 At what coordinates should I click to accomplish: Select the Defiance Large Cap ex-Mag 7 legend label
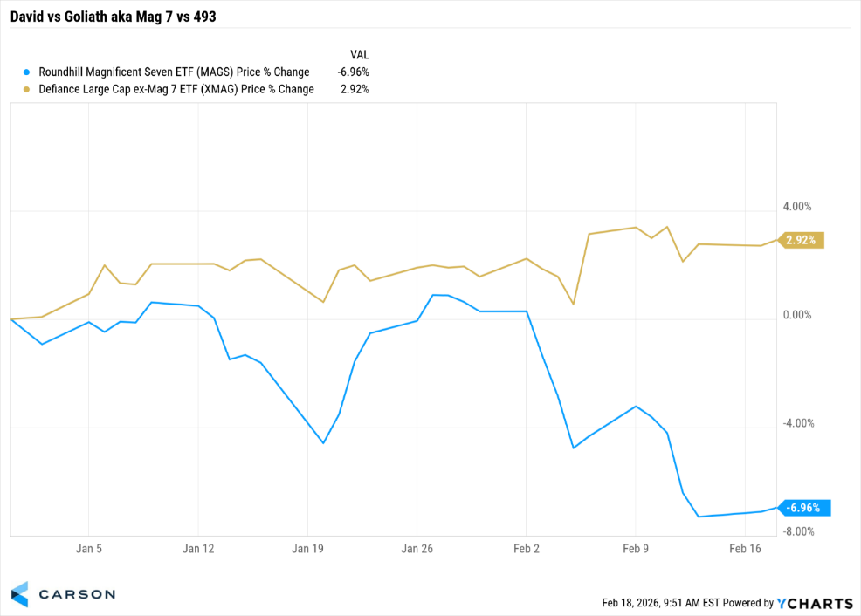[x=176, y=89]
